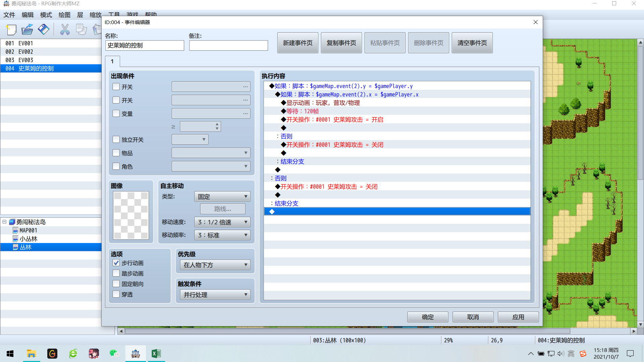Click the 复制事件页 button
Viewport: 644px width, 362px height.
341,43
